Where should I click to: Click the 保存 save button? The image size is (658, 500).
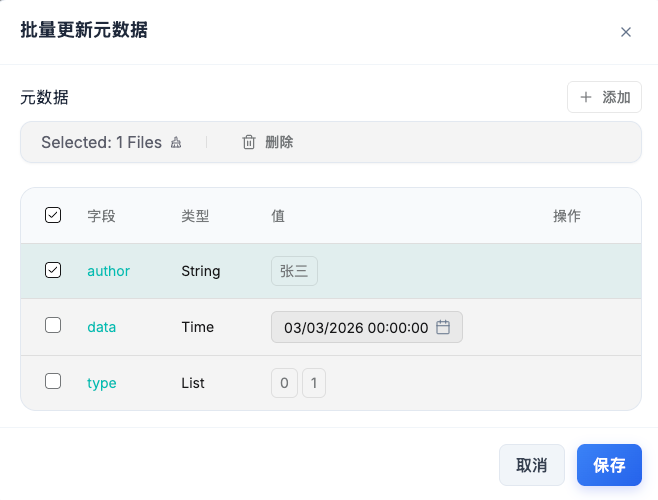pos(609,465)
